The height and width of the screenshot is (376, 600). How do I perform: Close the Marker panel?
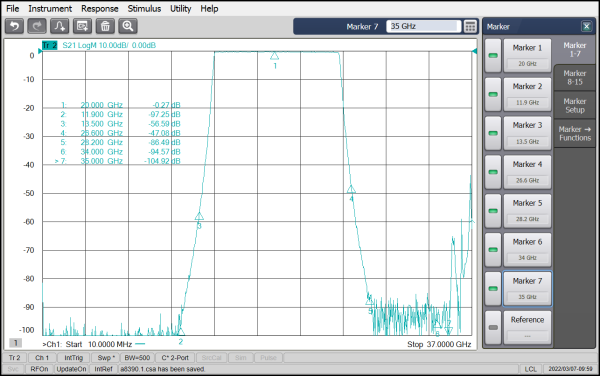pyautogui.click(x=586, y=26)
